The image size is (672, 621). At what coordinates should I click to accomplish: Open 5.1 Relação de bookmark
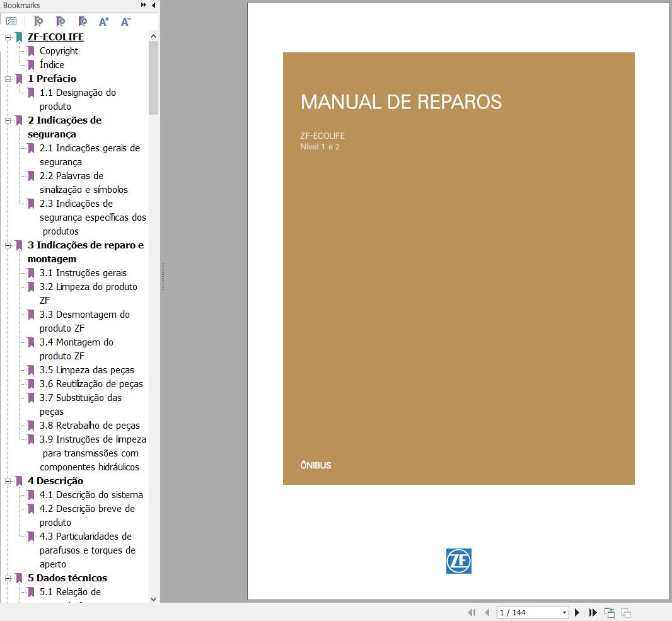point(70,592)
